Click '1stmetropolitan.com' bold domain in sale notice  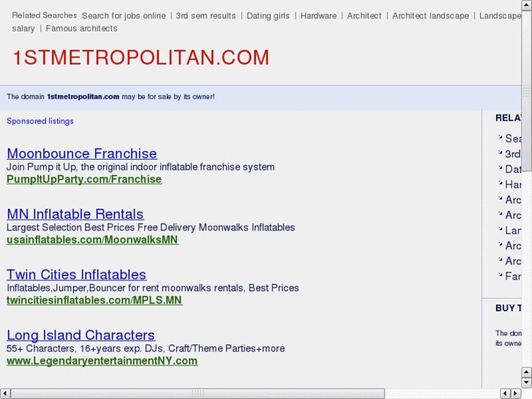point(83,97)
